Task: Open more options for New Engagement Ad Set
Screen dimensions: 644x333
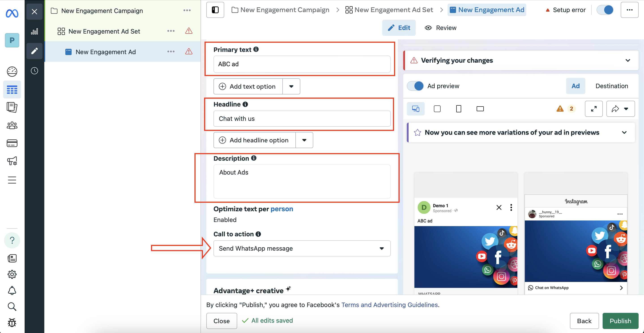Action: 171,31
